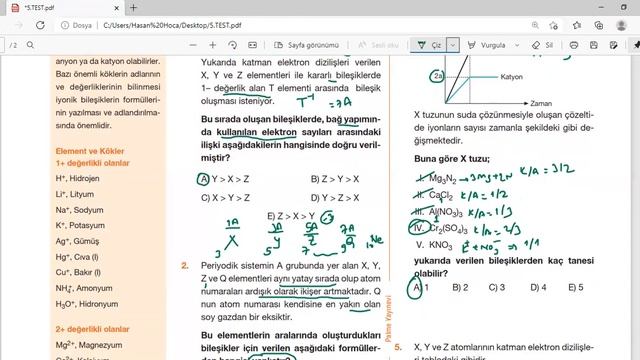Click answer 'D) 4' in right column
640x360 pixels.
[x=538, y=287]
